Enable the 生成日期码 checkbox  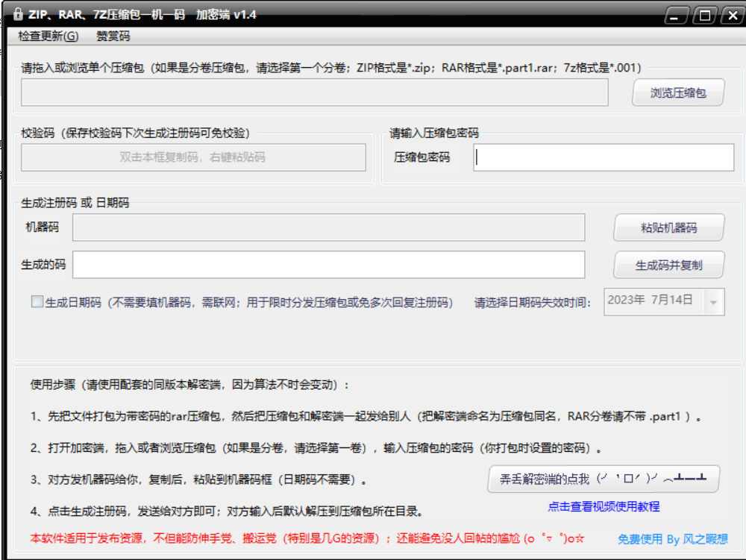36,301
